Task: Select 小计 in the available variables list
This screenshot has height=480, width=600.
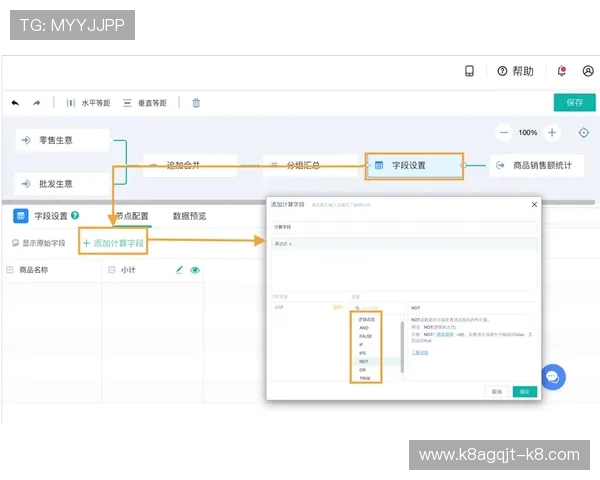Action: coord(279,307)
